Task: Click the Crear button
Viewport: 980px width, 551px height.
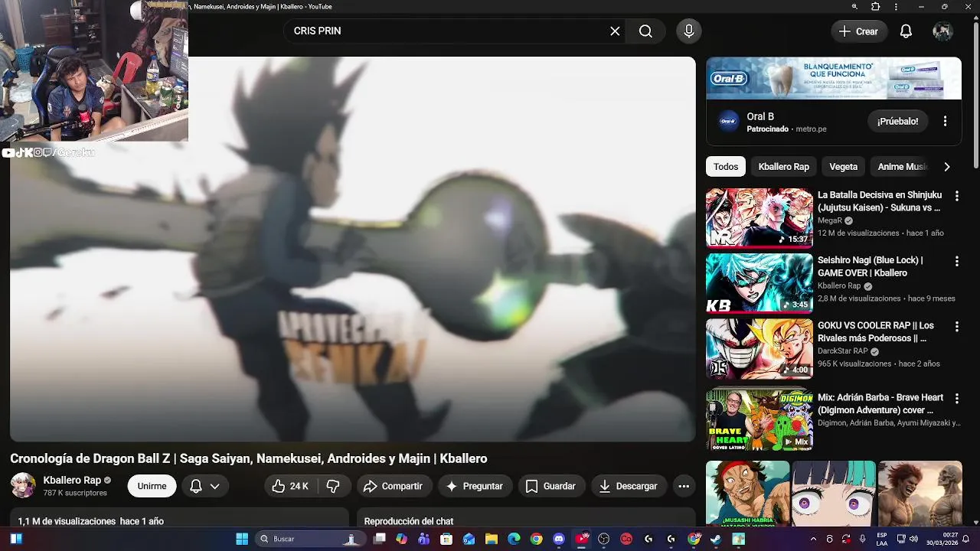Action: [859, 31]
